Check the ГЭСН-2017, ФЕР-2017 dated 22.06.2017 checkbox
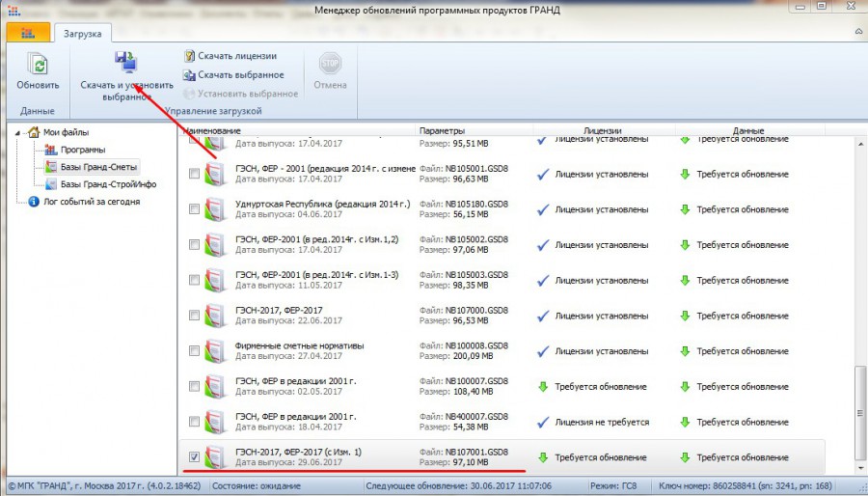 (194, 316)
